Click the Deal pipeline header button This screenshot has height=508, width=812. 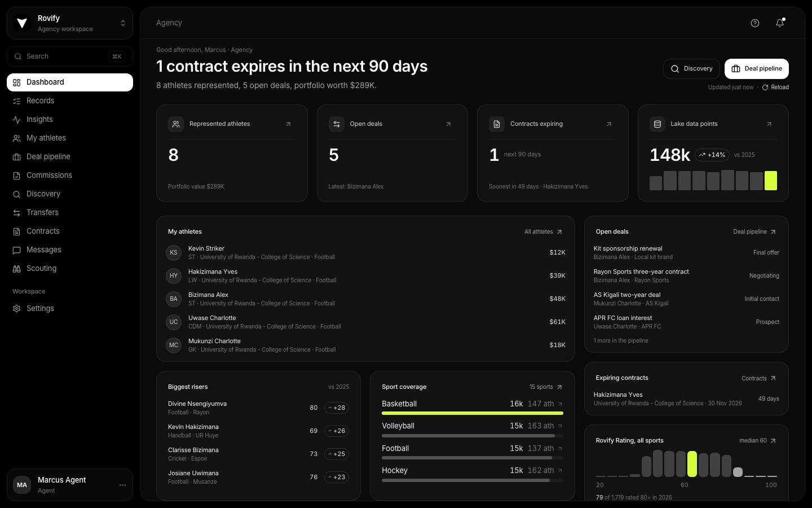[757, 69]
